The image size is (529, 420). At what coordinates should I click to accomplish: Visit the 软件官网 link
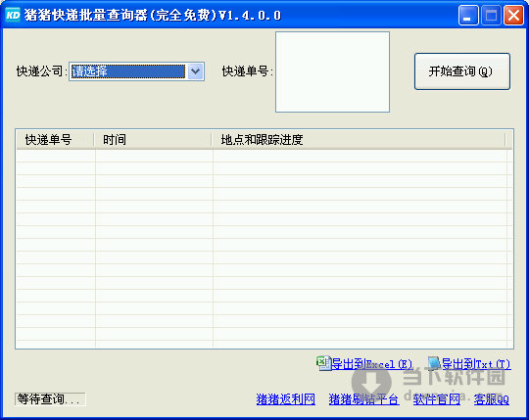437,399
